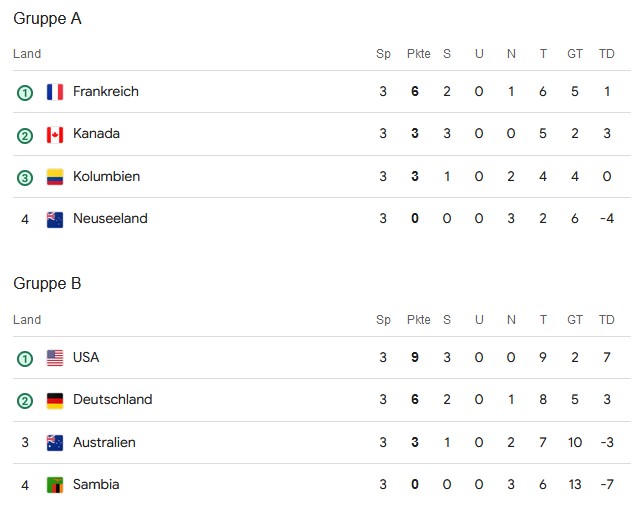
Task: Click the TD column header in Gruppe B
Action: pyautogui.click(x=606, y=320)
